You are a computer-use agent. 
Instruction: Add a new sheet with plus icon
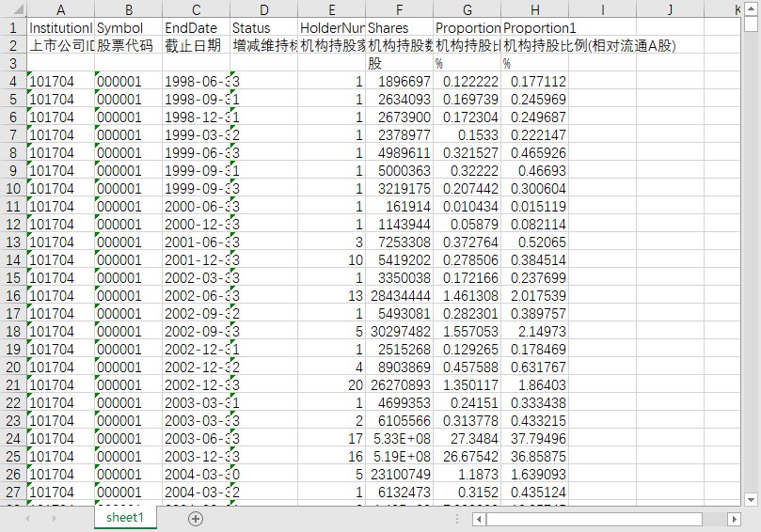point(195,519)
